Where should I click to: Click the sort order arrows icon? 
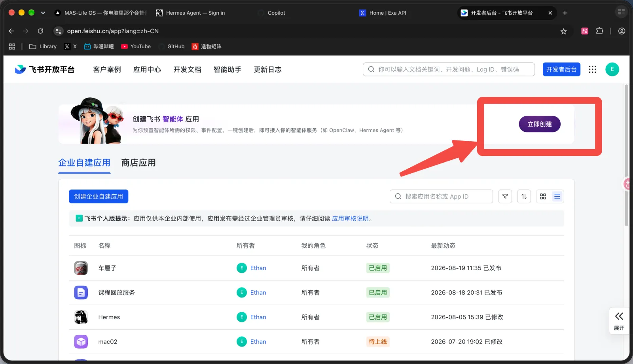(x=524, y=196)
